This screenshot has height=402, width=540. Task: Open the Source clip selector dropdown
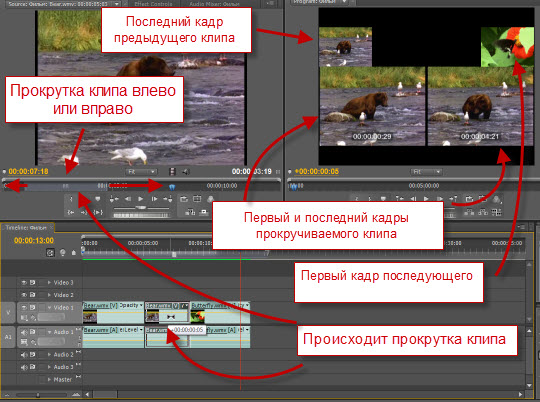click(x=116, y=4)
